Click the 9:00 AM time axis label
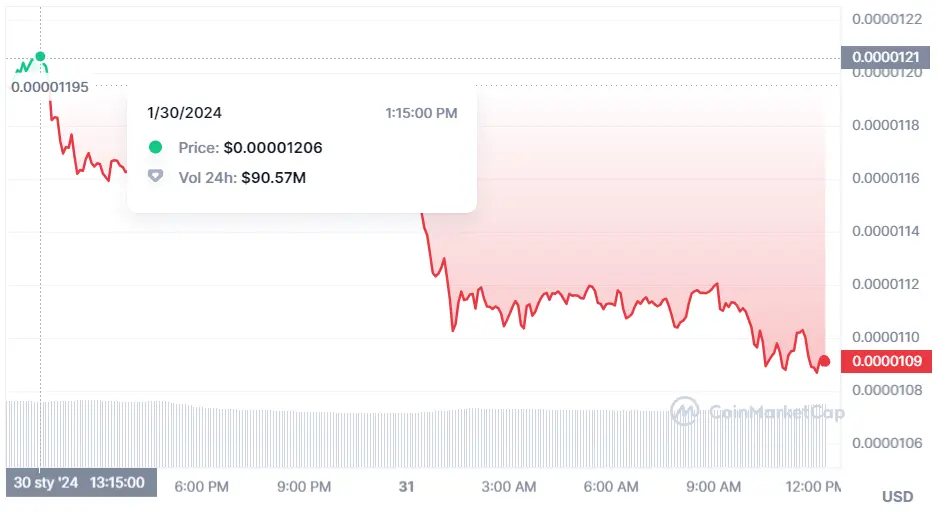 point(713,486)
